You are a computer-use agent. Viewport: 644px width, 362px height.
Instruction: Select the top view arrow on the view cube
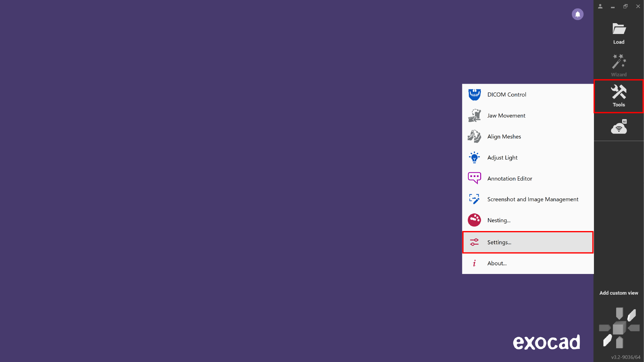coord(619,313)
